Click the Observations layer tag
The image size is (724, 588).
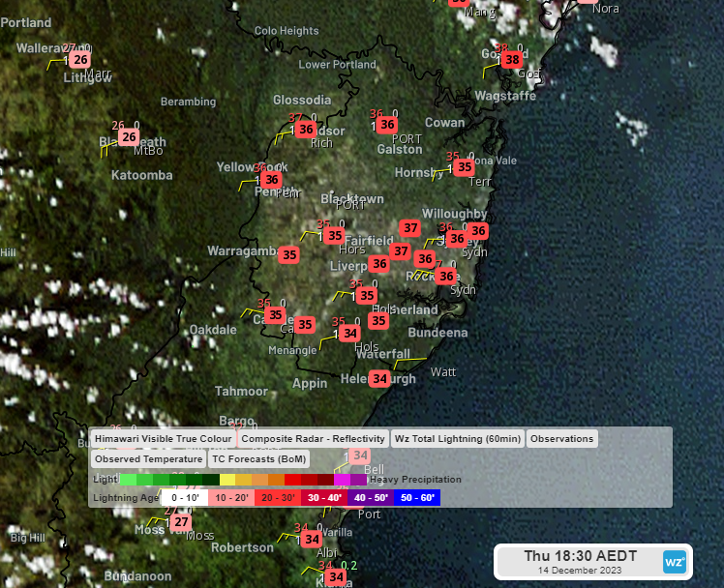562,439
